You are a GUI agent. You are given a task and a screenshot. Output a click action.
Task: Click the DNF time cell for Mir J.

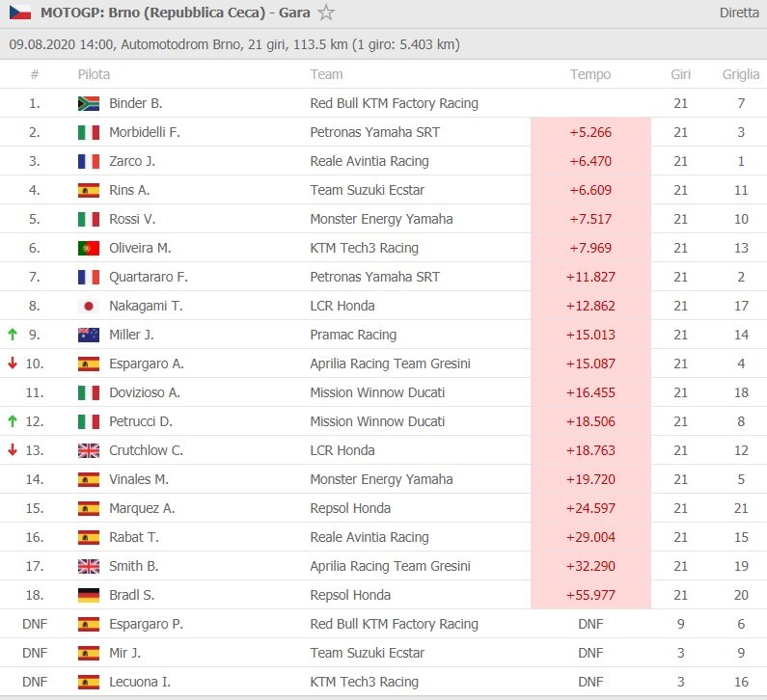[x=590, y=653]
